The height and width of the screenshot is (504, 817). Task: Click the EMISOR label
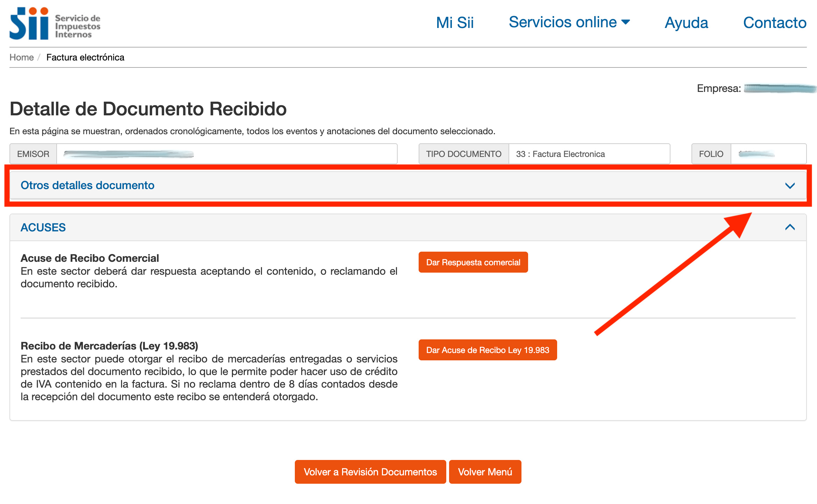33,154
